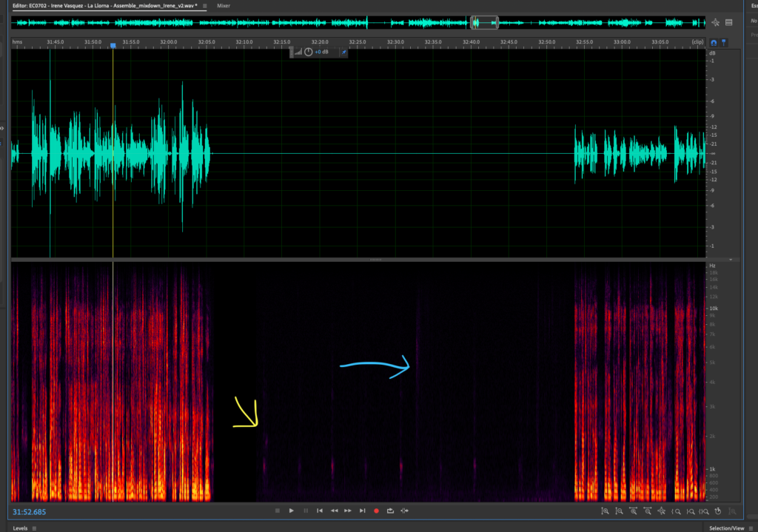The width and height of the screenshot is (758, 532).
Task: Open the Selection/View panel menu
Action: click(751, 528)
